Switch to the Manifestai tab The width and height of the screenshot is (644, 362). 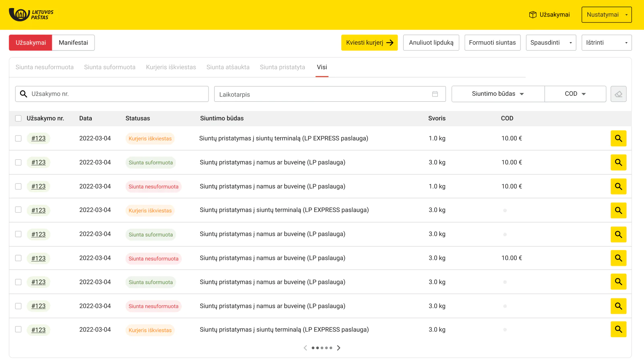(73, 43)
